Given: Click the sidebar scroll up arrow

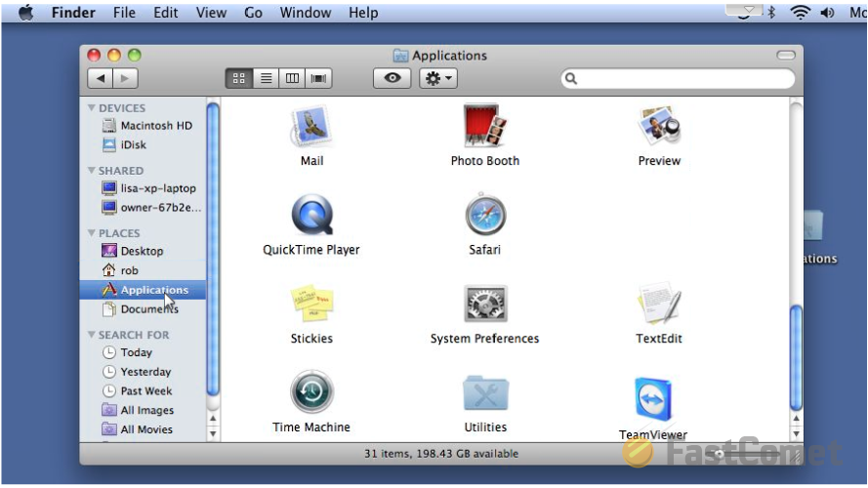Looking at the screenshot, I should pos(213,419).
